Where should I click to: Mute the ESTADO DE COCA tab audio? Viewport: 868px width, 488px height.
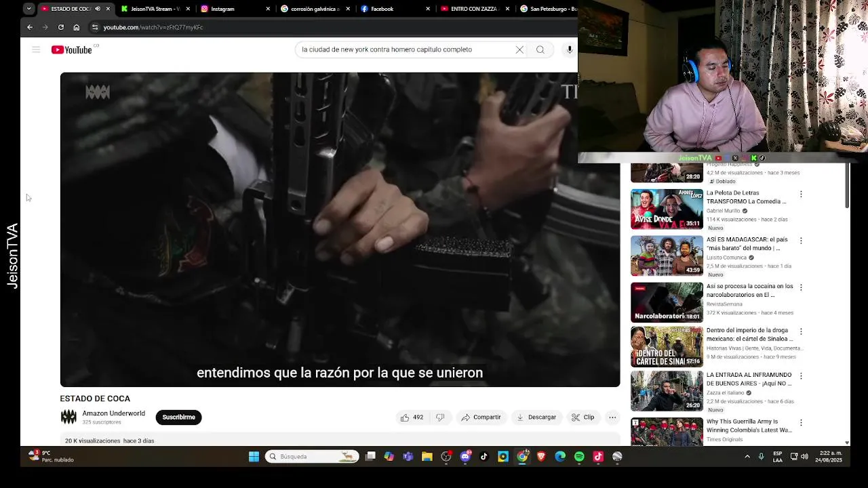click(x=98, y=9)
